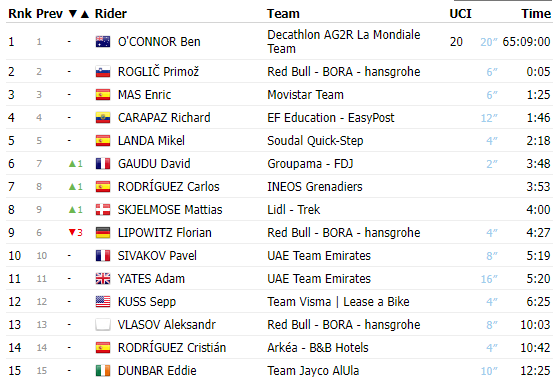Open rider profile of RODRÍGUEZ Carlos
Image resolution: width=558 pixels, height=381 pixels.
click(x=169, y=186)
